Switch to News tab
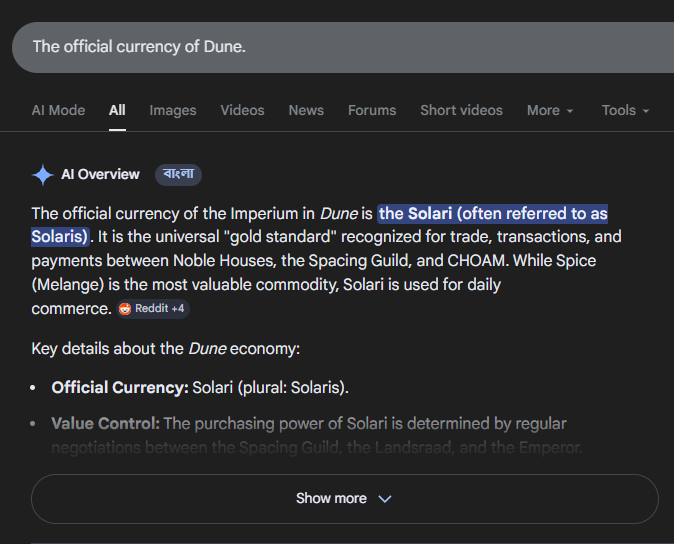The width and height of the screenshot is (674, 544). (x=306, y=110)
